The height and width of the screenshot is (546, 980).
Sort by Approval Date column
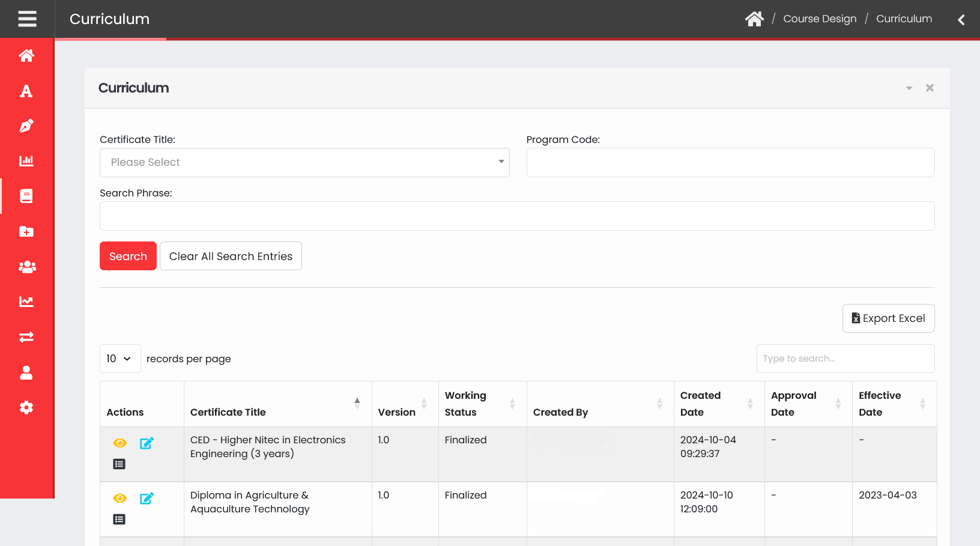809,404
